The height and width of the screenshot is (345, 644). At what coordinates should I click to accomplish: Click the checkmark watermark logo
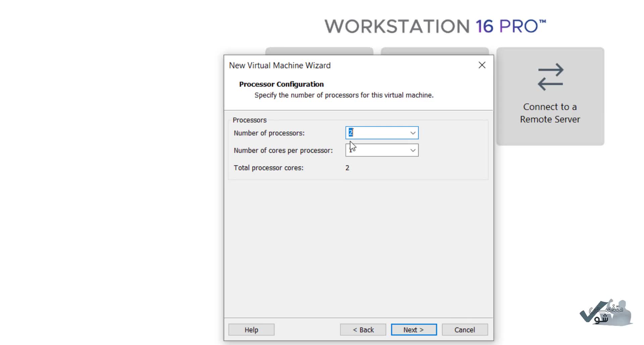[x=605, y=313]
